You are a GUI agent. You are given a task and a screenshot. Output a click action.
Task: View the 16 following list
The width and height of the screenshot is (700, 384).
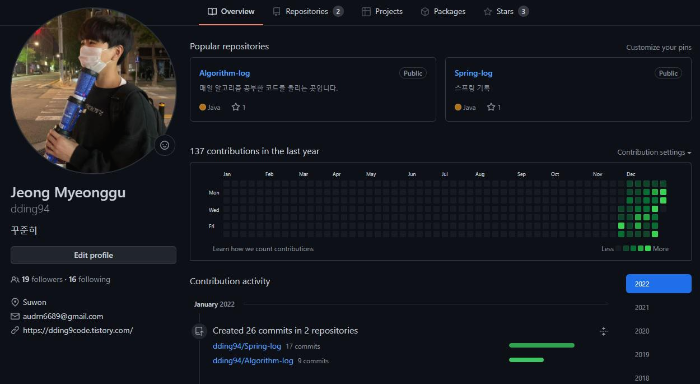[x=89, y=279]
